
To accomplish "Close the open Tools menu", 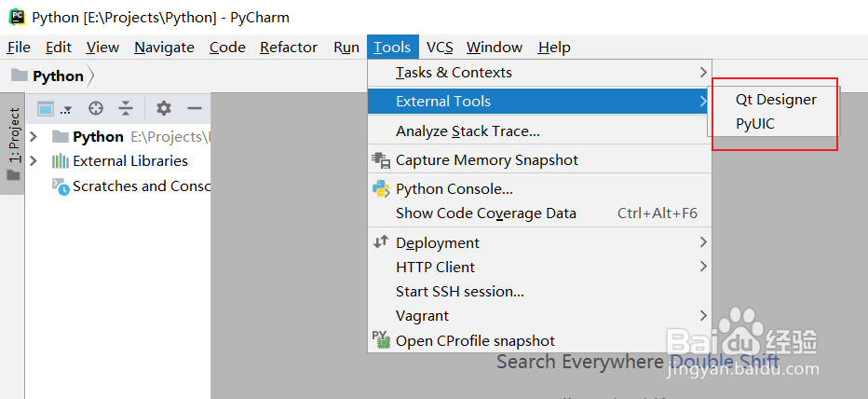I will point(392,48).
